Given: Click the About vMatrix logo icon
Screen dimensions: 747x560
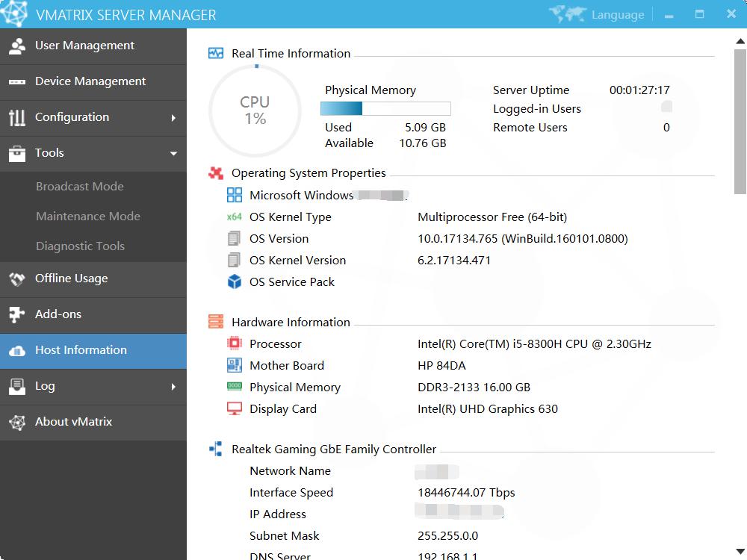Looking at the screenshot, I should 17,423.
